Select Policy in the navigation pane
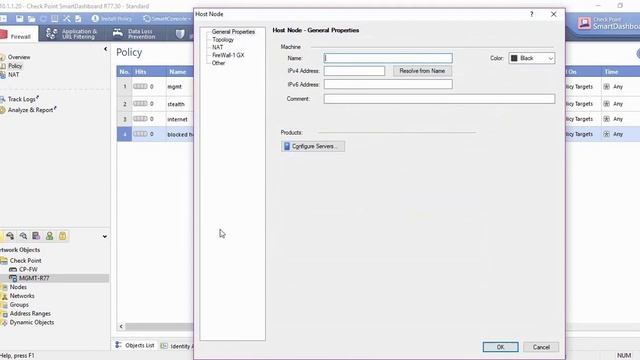This screenshot has width=640, height=360. [x=15, y=66]
